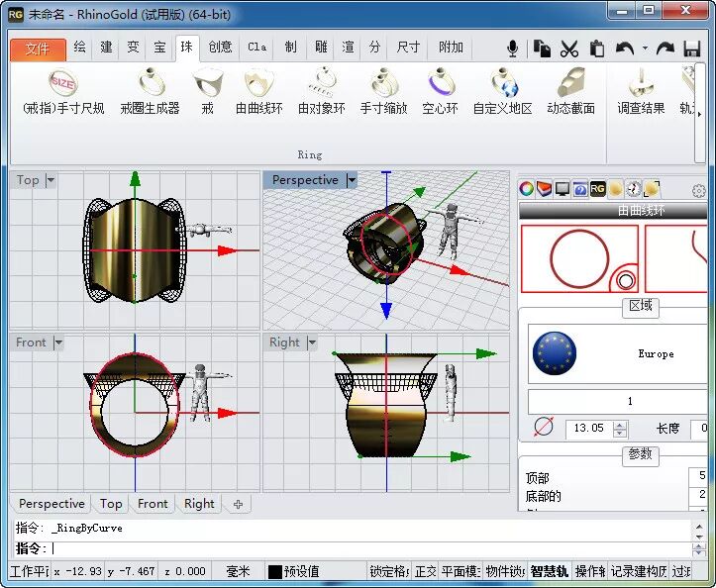Select the 空心环 hollow ring tool
This screenshot has height=588, width=716.
point(440,92)
